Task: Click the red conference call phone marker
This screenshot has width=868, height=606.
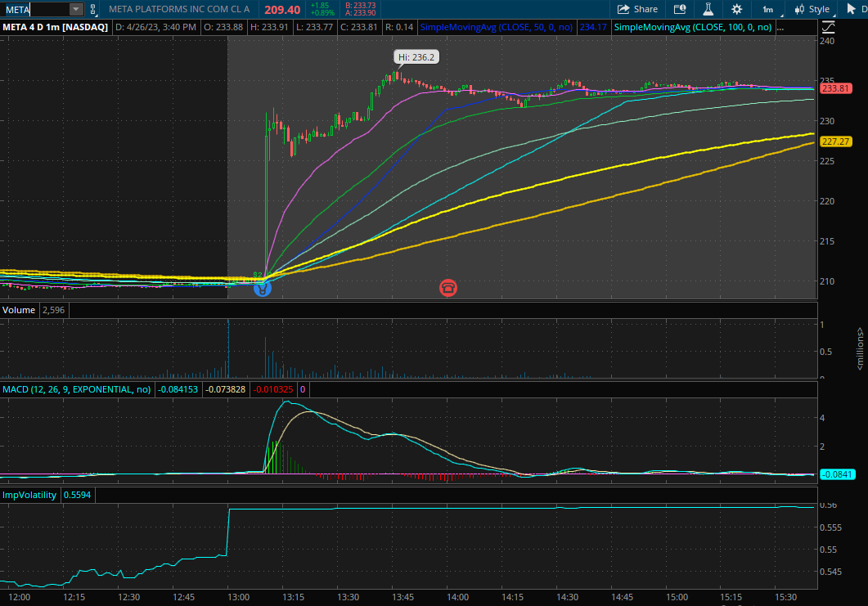Action: (447, 287)
